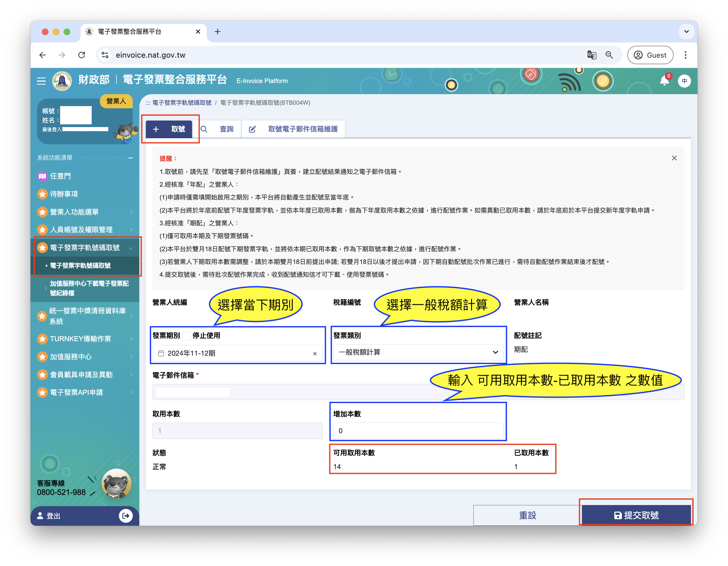
Task: Expand 會員載具申請及異動 menu
Action: (85, 375)
